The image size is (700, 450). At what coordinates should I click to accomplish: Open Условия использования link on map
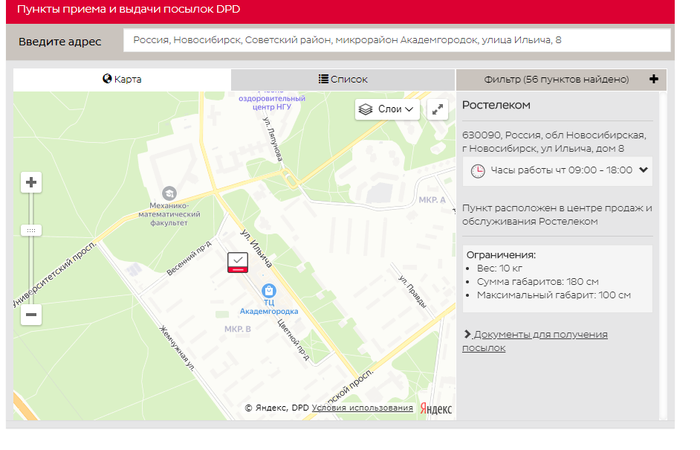click(362, 408)
